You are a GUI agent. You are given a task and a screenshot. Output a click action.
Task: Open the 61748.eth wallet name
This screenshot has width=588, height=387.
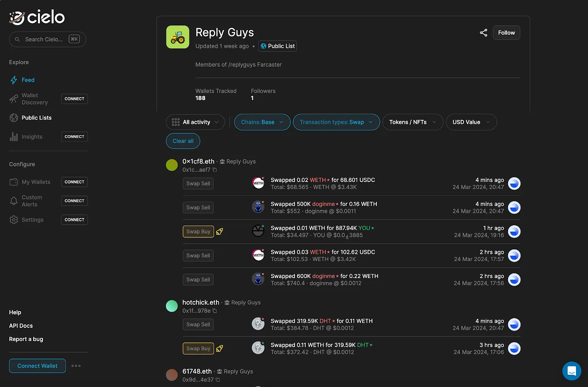(197, 371)
